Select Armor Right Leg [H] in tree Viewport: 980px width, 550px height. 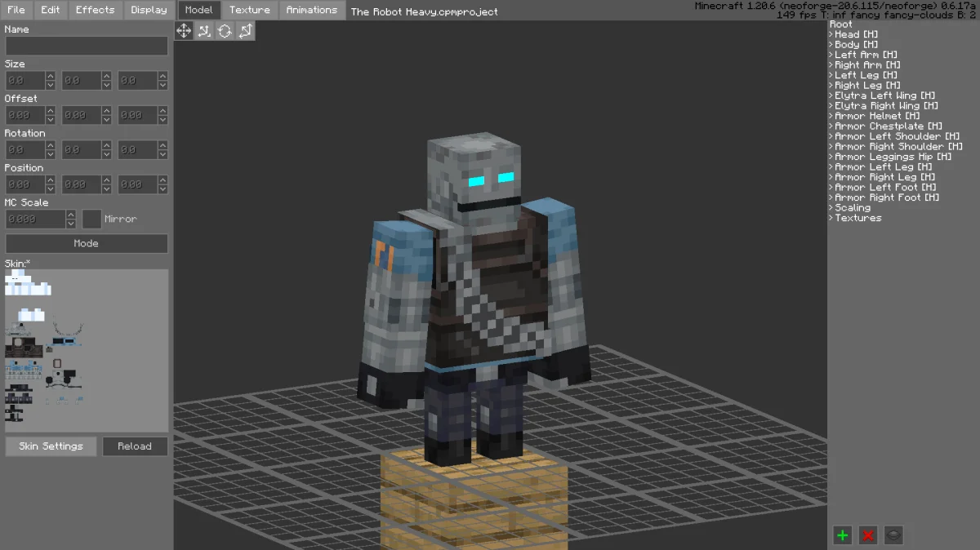(887, 177)
